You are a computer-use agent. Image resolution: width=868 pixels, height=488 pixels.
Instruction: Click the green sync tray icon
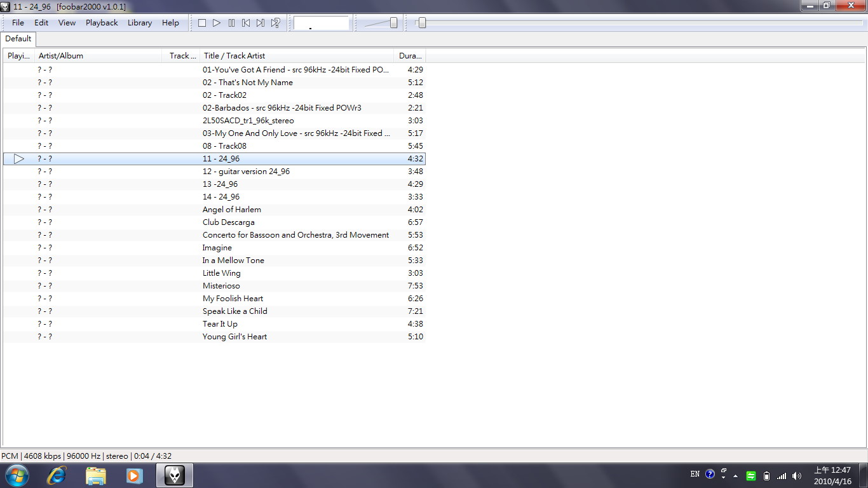pos(751,476)
